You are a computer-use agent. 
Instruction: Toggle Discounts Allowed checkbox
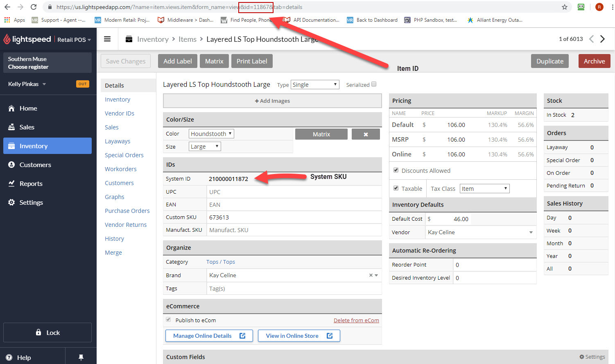(x=396, y=170)
